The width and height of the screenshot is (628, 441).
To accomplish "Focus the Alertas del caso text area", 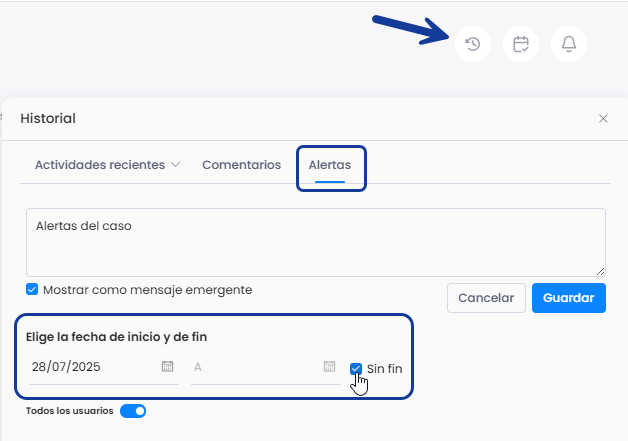I will 316,242.
